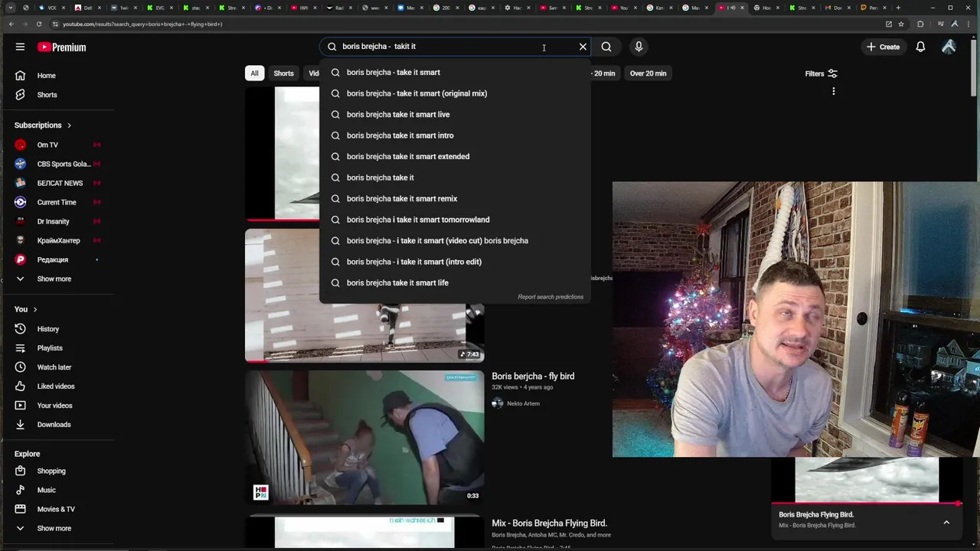The image size is (980, 551).
Task: Open Nekto Artem channel link
Action: point(523,403)
